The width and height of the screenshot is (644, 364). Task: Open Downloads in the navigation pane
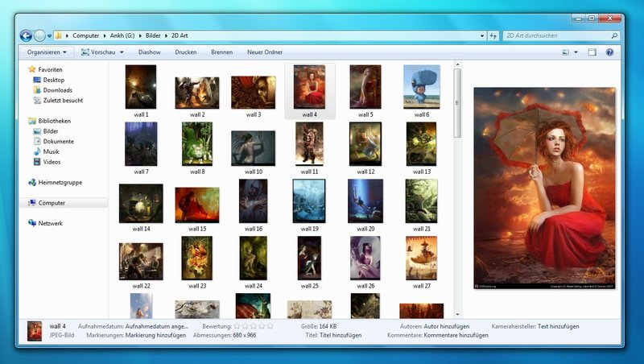(52, 90)
